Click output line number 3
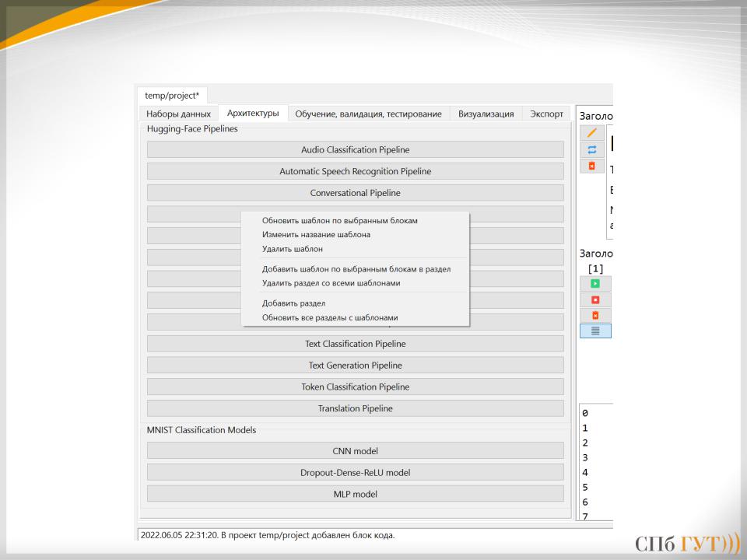This screenshot has height=560, width=747. (585, 457)
